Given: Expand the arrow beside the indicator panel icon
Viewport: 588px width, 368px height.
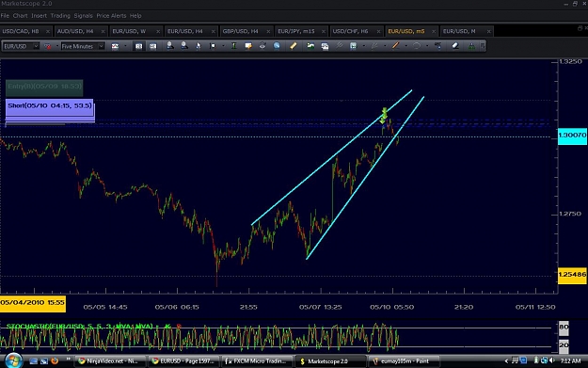Looking at the screenshot, I should tap(364, 46).
